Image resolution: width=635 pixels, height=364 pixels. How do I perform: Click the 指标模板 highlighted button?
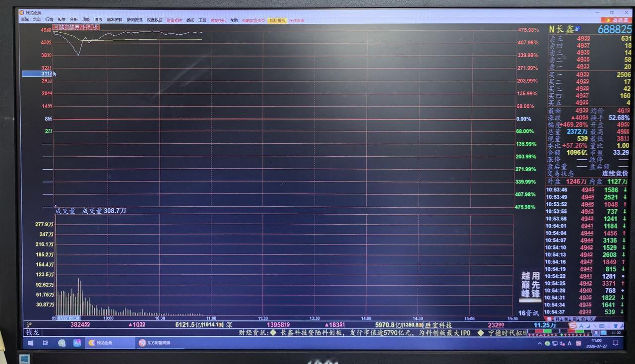coord(278,21)
